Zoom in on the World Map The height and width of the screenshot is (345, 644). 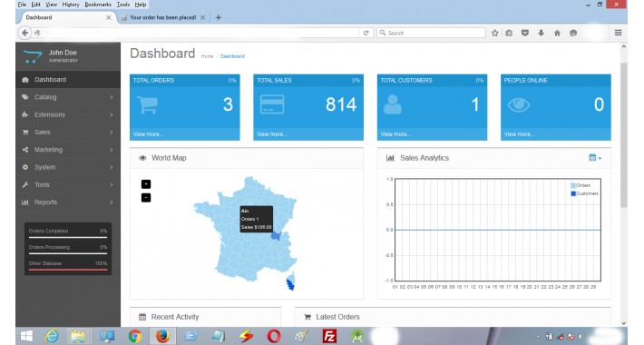tap(146, 183)
